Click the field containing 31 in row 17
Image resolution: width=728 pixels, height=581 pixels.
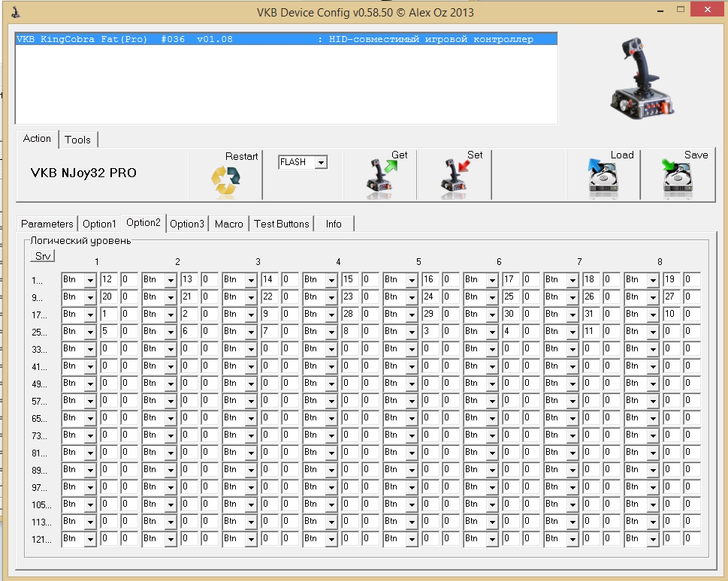click(x=591, y=314)
